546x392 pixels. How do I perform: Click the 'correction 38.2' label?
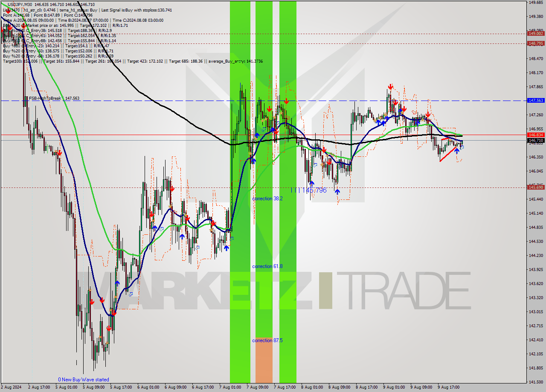point(267,199)
